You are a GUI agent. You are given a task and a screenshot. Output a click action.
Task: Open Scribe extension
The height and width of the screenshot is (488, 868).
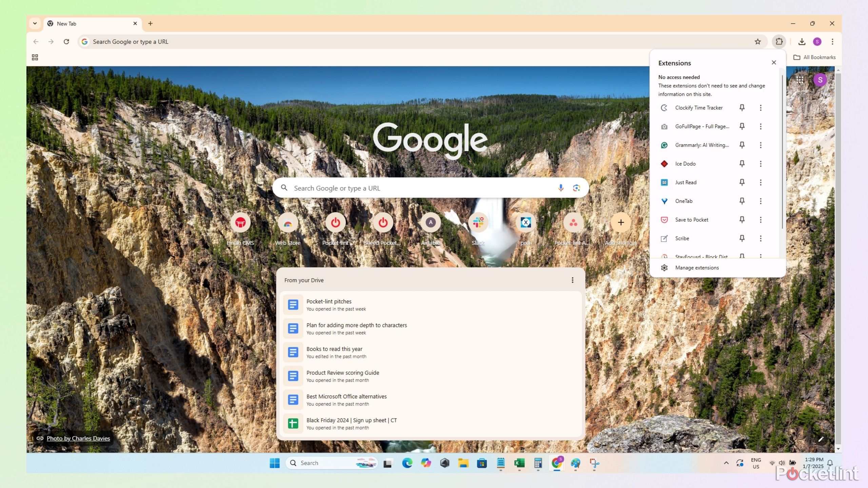pyautogui.click(x=682, y=238)
